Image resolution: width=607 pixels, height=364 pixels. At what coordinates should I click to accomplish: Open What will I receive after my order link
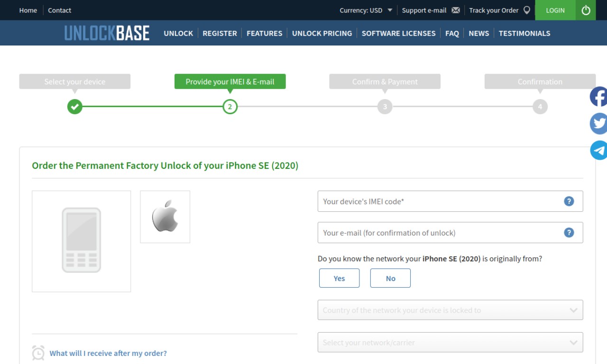point(108,353)
